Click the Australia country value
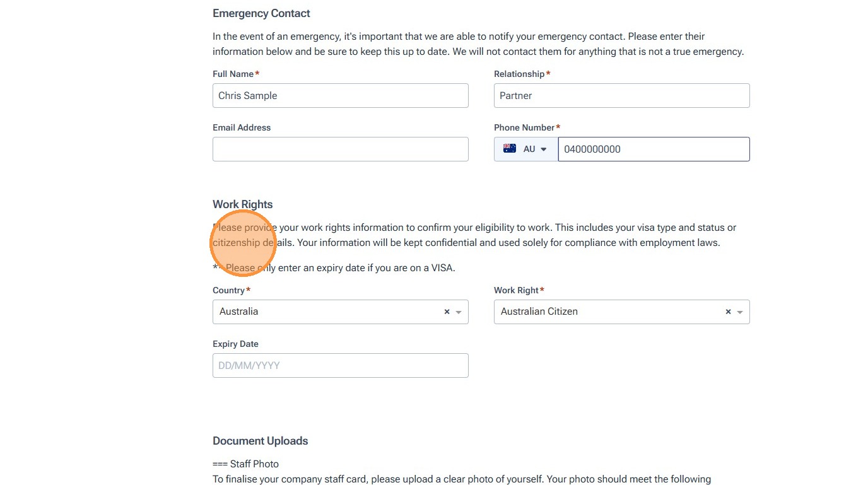The width and height of the screenshot is (868, 485). pyautogui.click(x=239, y=312)
